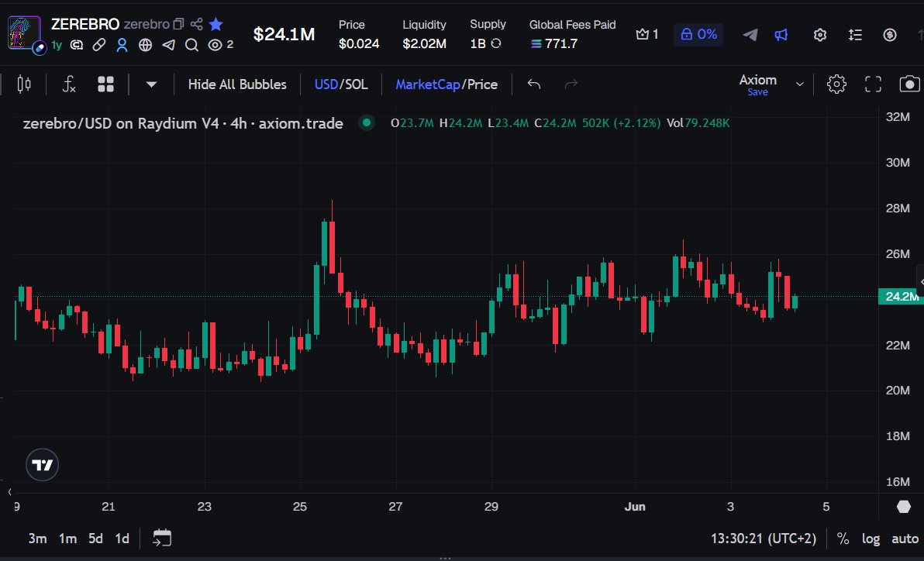
Task: Click the magnifier search icon under ZEREBRO
Action: click(191, 45)
